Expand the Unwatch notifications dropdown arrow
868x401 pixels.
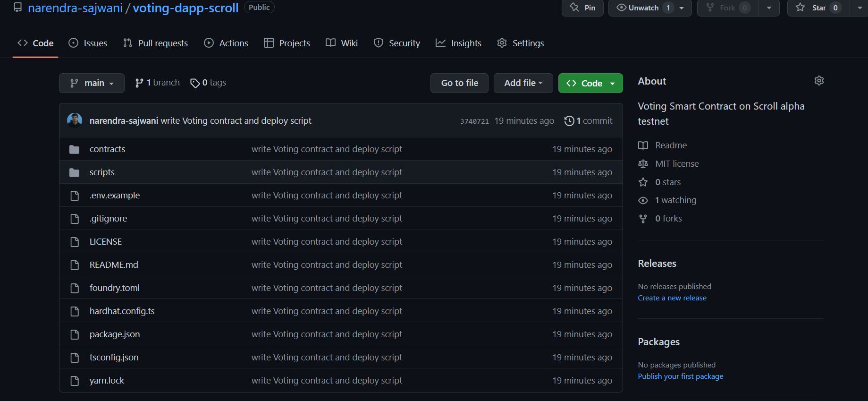point(682,8)
